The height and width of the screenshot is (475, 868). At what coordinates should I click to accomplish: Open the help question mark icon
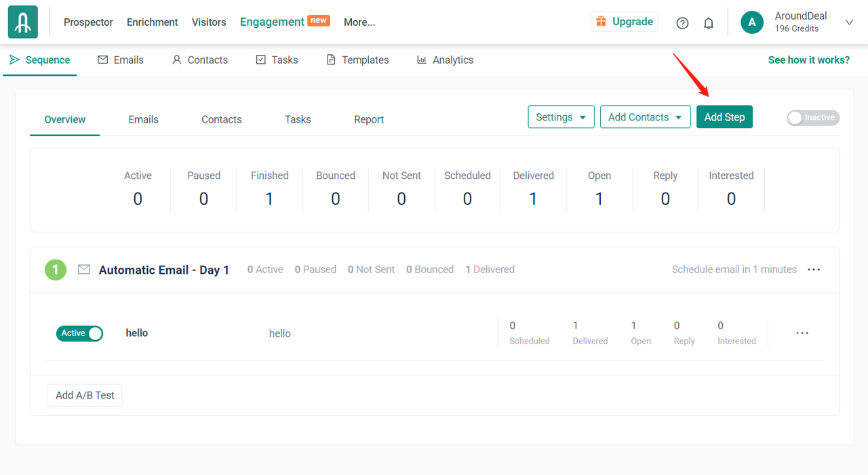point(682,23)
